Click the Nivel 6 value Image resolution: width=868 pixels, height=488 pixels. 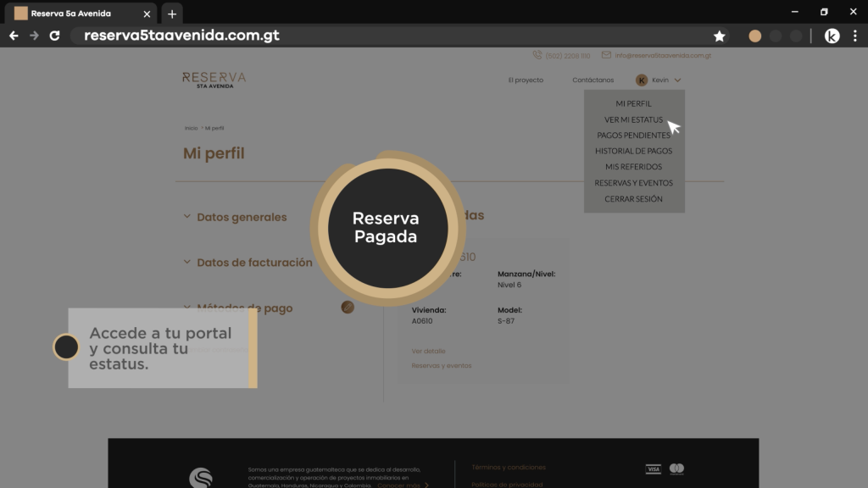[509, 285]
